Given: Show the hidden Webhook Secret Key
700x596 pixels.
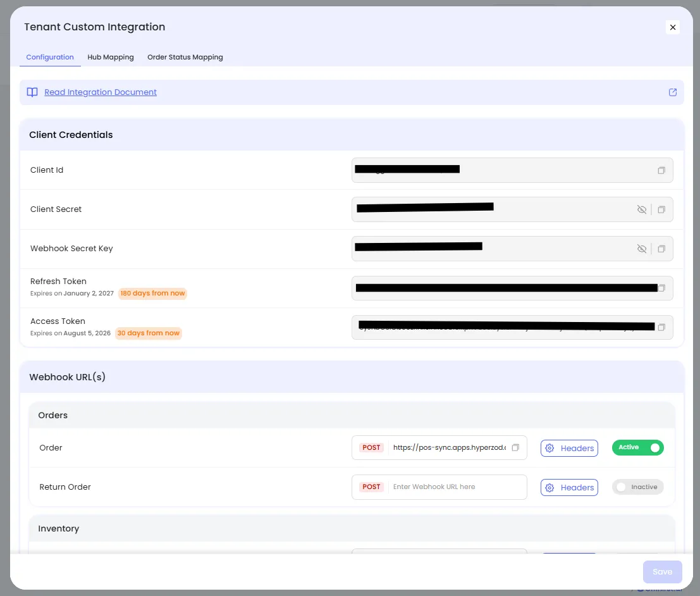Looking at the screenshot, I should (642, 249).
